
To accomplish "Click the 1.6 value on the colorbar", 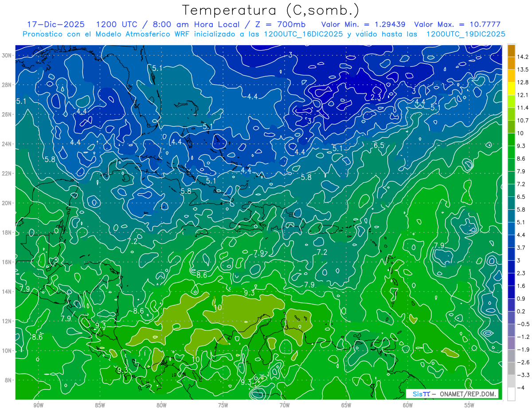I will [x=521, y=286].
